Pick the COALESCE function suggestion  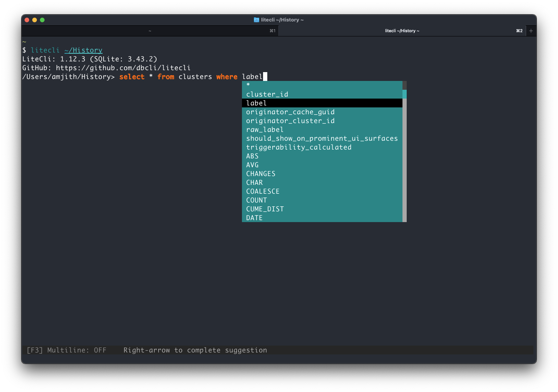click(x=322, y=191)
